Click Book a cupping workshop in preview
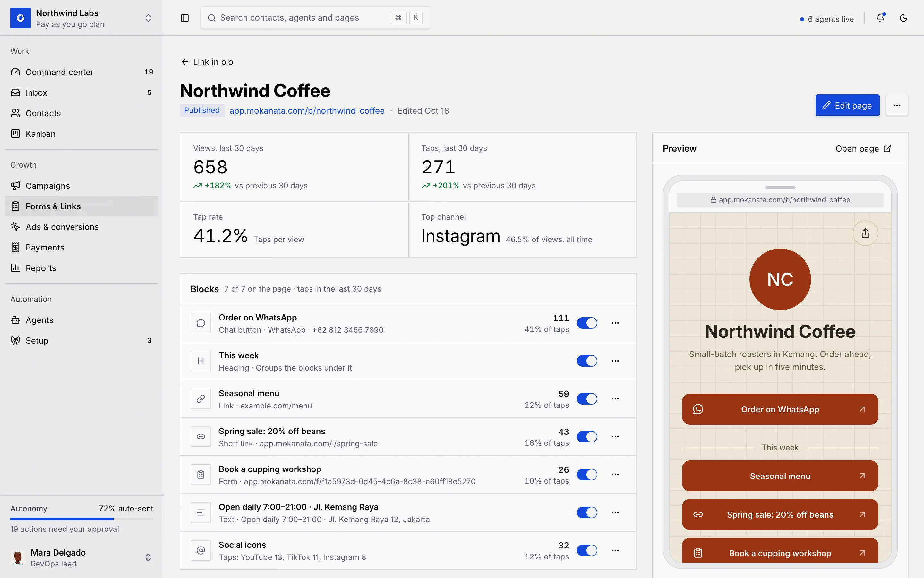This screenshot has height=578, width=924. (780, 550)
